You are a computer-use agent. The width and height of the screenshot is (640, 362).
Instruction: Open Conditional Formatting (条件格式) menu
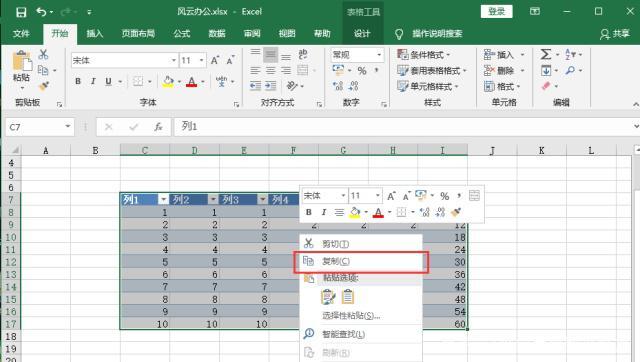[424, 55]
